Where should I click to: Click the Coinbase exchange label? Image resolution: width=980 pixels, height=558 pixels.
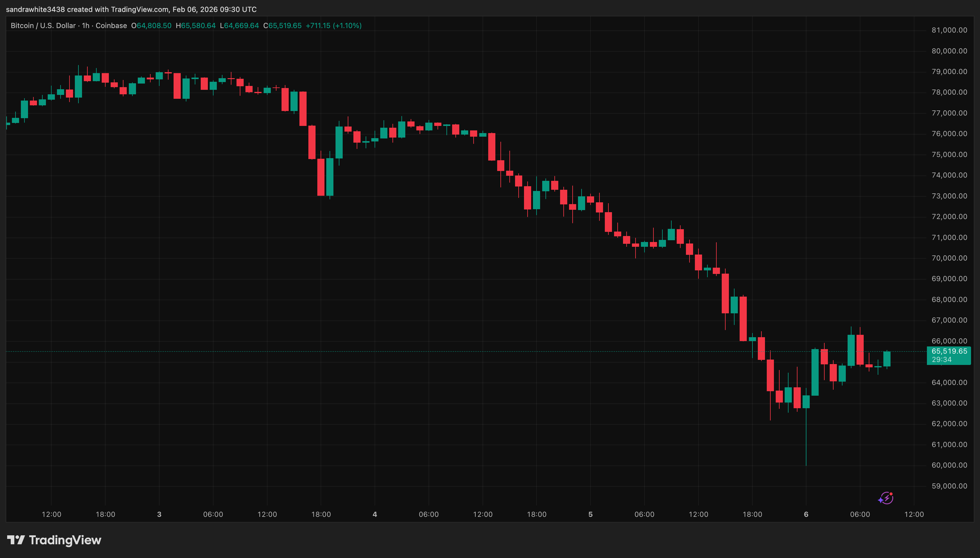click(112, 25)
